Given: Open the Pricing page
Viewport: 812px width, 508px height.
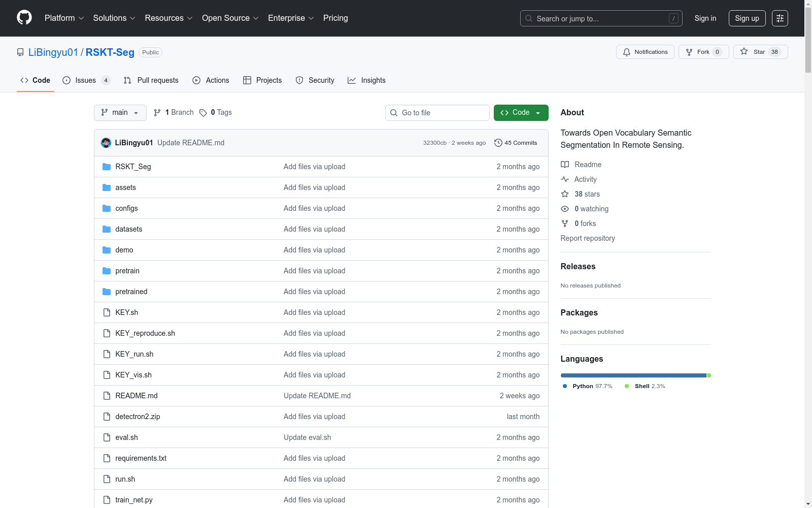Looking at the screenshot, I should point(335,18).
